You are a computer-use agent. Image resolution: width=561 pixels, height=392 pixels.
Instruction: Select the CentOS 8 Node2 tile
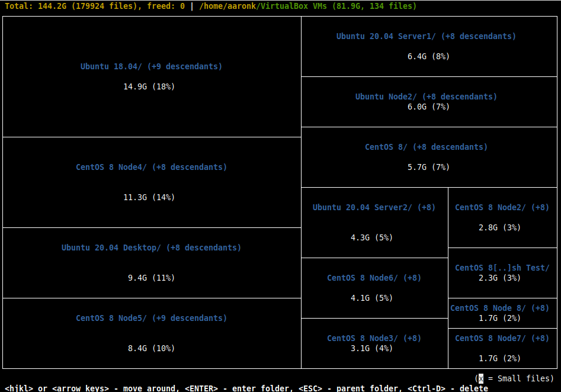click(x=502, y=217)
